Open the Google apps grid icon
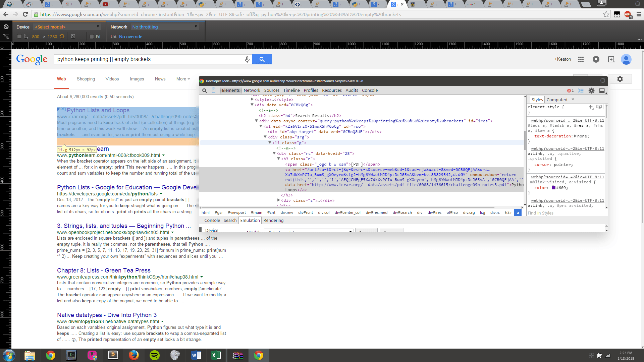 click(581, 59)
